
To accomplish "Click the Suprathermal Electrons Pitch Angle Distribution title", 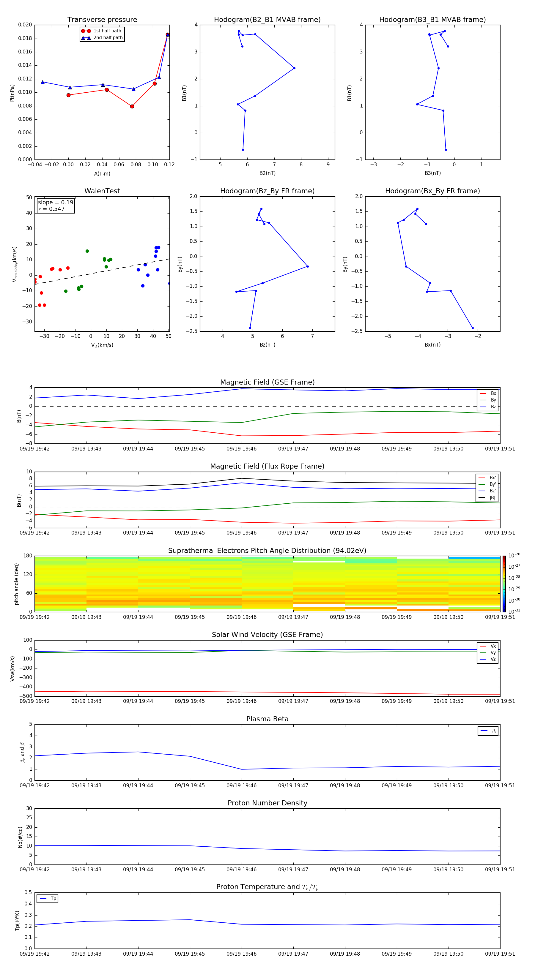I will click(267, 551).
